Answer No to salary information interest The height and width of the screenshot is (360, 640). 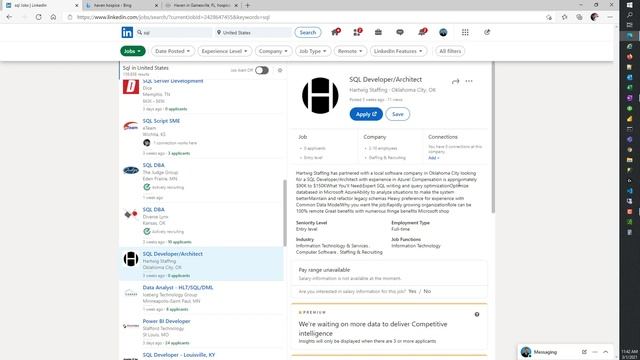coord(427,291)
